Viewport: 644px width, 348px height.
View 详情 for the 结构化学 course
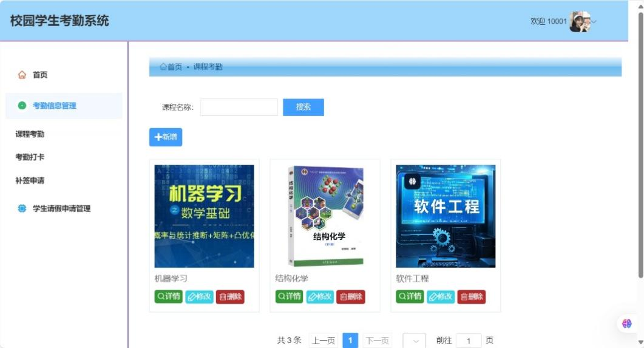click(x=289, y=296)
